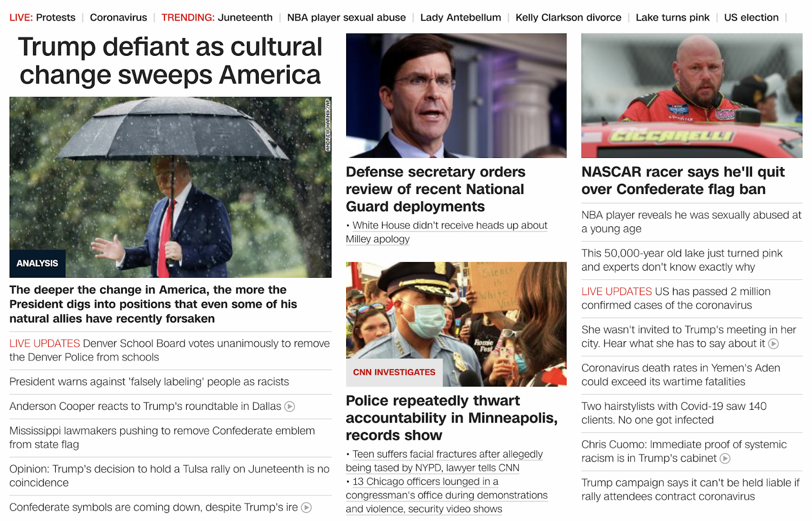Click the play icon beside Chris Cuomo headline
812x521 pixels.
[725, 459]
